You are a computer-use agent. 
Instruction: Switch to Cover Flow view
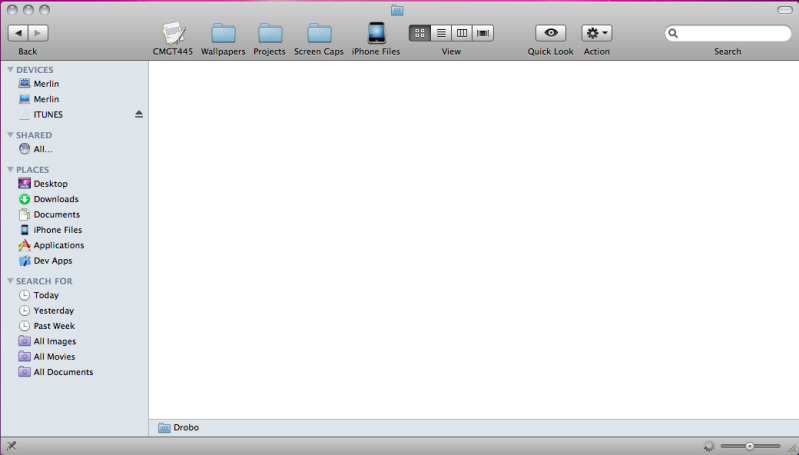tap(483, 33)
